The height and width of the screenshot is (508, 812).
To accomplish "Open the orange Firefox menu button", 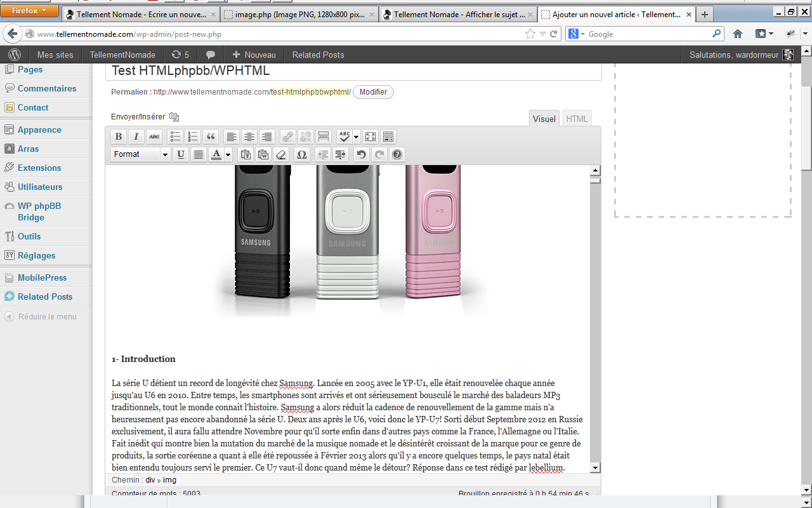I will [x=30, y=11].
